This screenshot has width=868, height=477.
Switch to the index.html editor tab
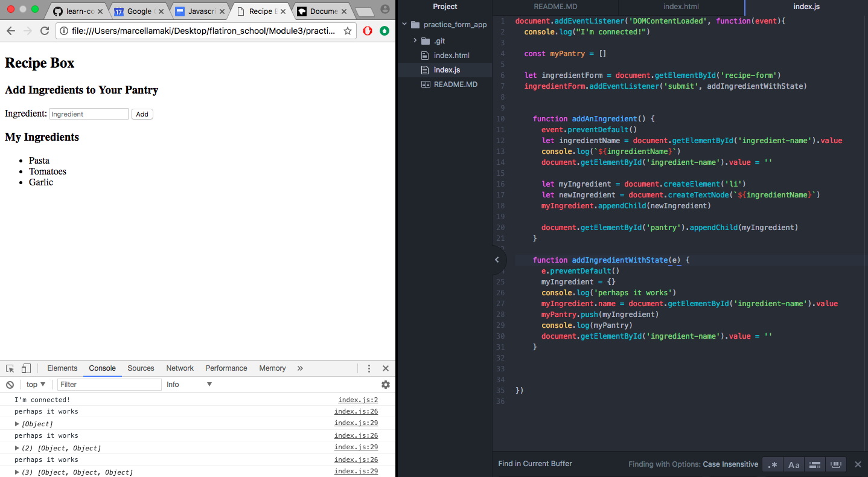pyautogui.click(x=681, y=7)
